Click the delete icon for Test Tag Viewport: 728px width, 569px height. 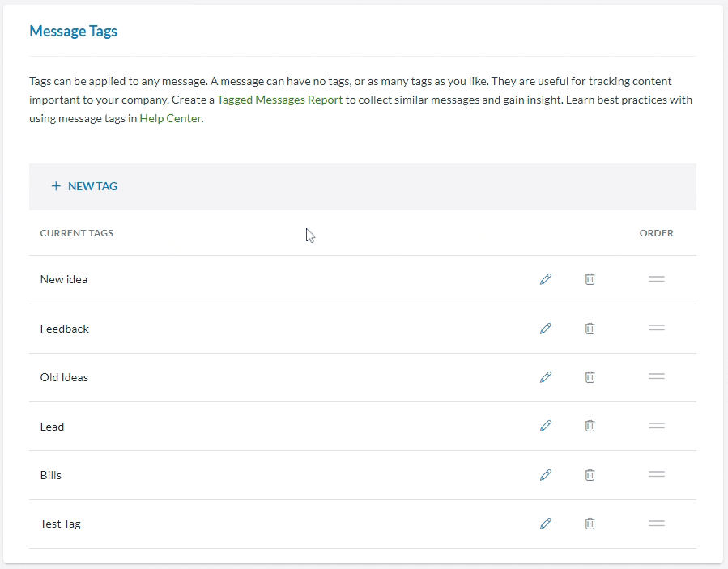590,524
